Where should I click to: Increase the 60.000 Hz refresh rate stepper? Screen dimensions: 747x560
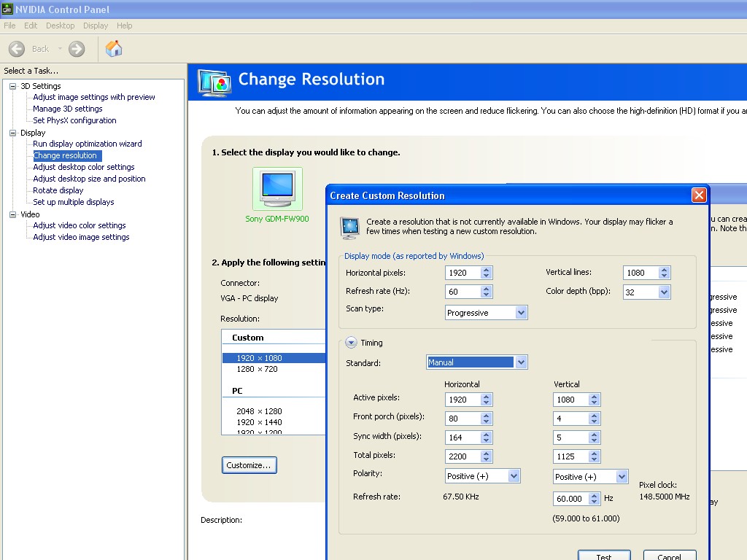click(594, 496)
